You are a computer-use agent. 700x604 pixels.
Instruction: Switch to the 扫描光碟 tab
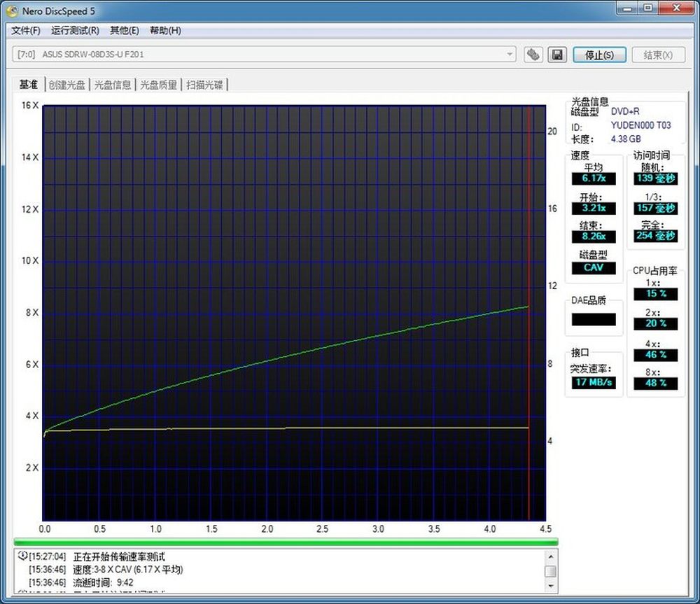tap(205, 85)
